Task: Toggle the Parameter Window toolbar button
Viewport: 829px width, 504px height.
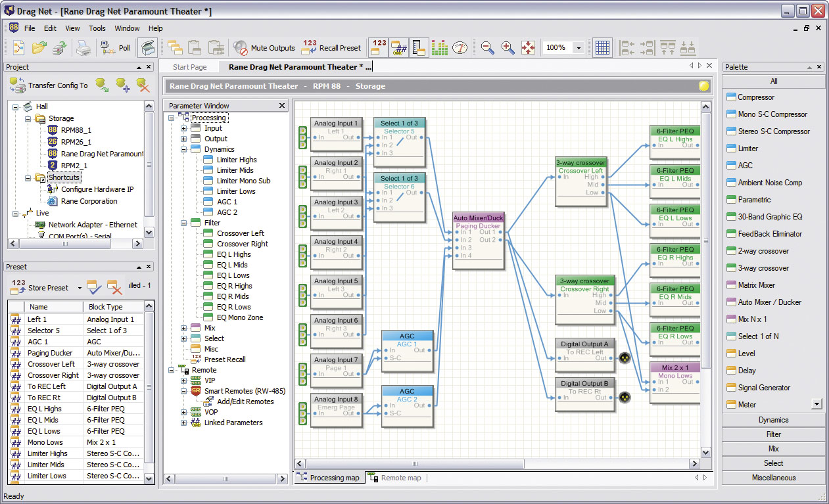Action: pos(419,48)
